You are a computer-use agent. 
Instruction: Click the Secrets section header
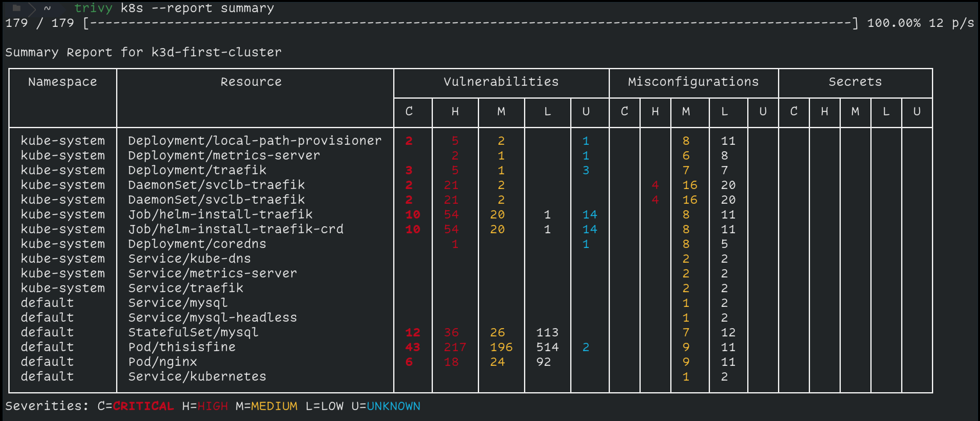point(856,81)
